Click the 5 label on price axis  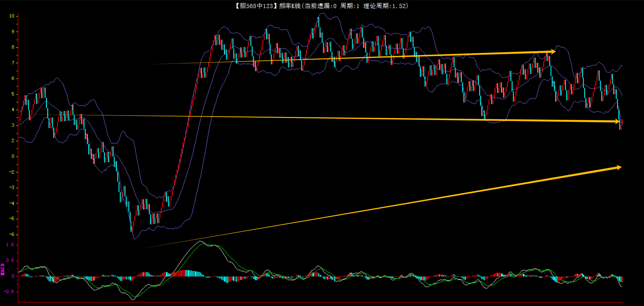click(13, 94)
